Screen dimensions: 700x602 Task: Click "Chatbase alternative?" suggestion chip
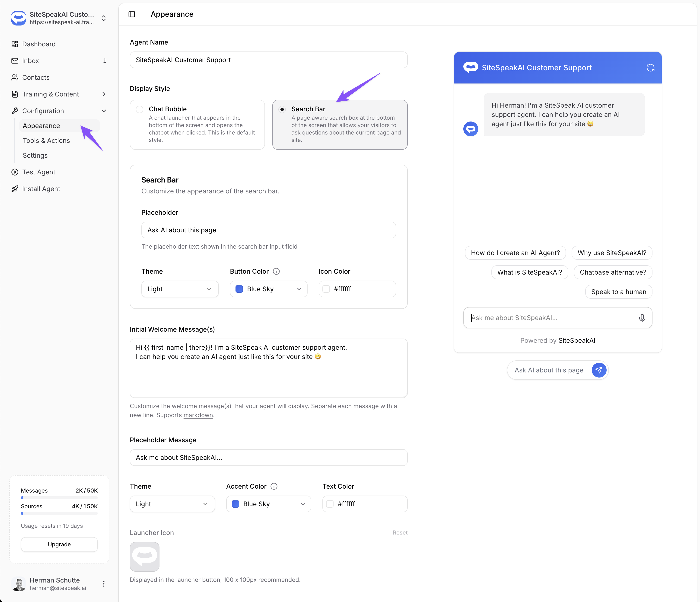613,272
